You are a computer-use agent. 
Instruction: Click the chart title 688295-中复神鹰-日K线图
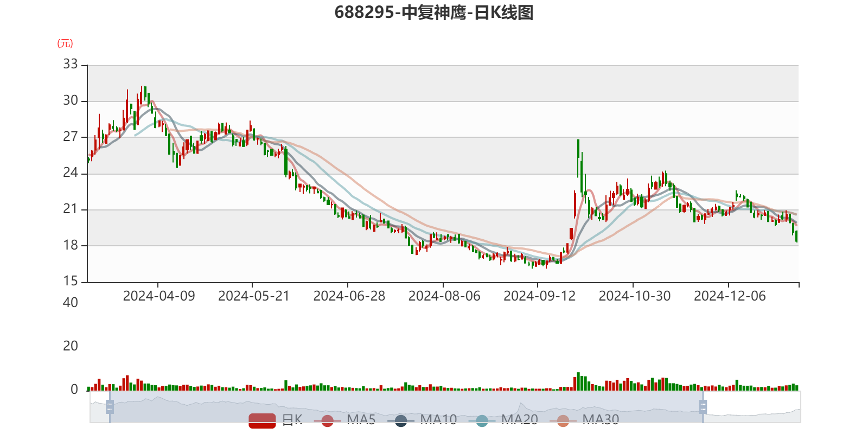[x=434, y=12]
